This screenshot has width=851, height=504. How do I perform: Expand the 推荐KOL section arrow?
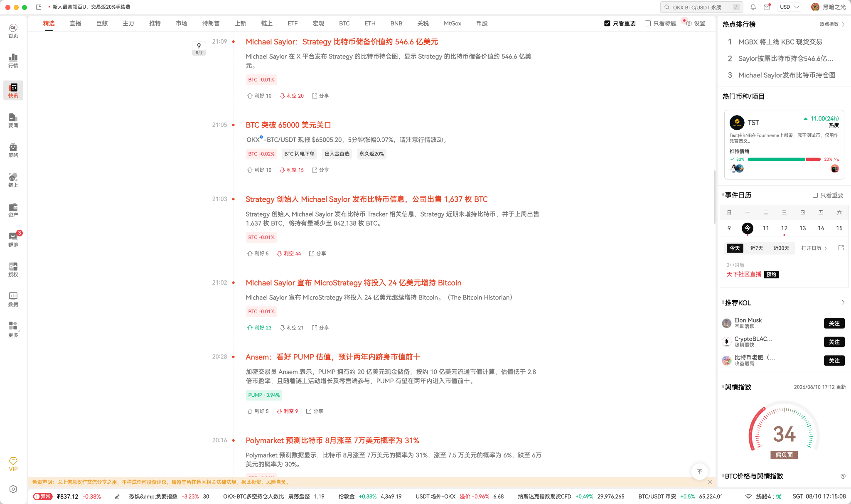[x=843, y=302]
